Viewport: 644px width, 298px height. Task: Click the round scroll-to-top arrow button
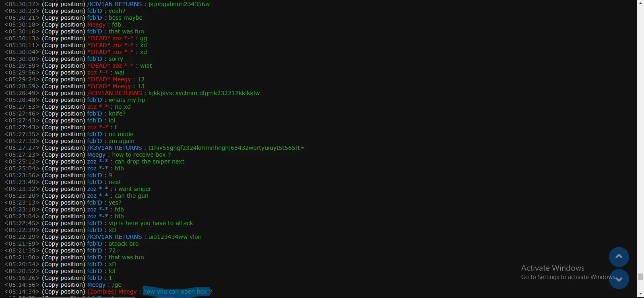coord(619,257)
